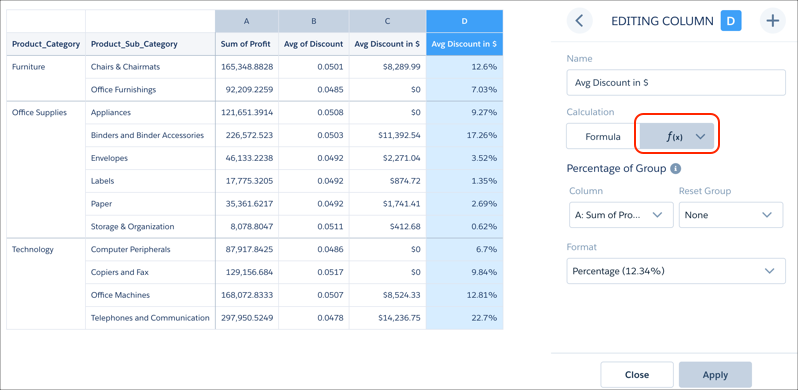
Task: Click the $2,271.04 cell
Action: (387, 158)
